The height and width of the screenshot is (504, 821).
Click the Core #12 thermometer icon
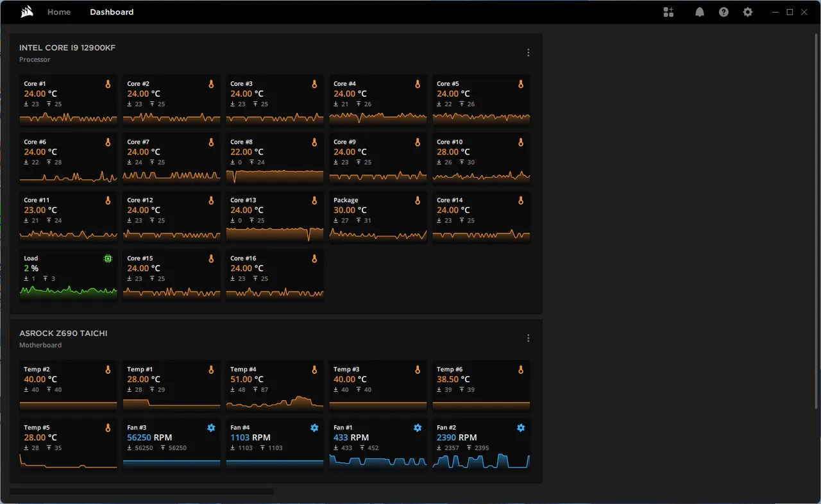(211, 201)
